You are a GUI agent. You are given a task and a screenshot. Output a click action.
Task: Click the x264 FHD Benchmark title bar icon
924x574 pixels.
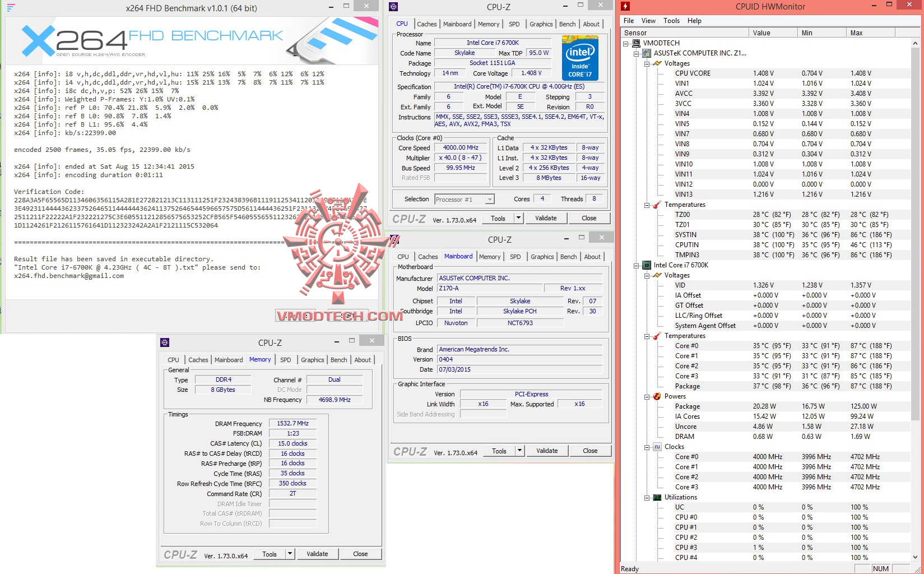11,8
